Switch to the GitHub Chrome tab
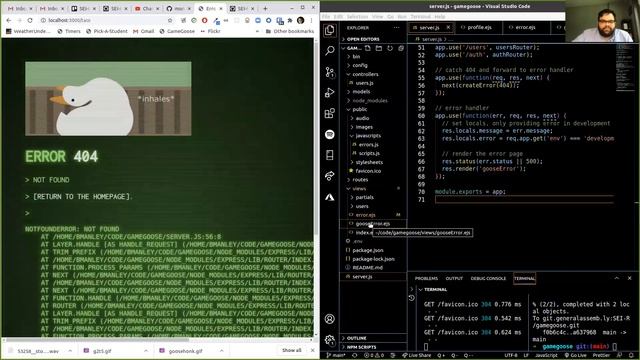The image size is (640, 360). 178,8
